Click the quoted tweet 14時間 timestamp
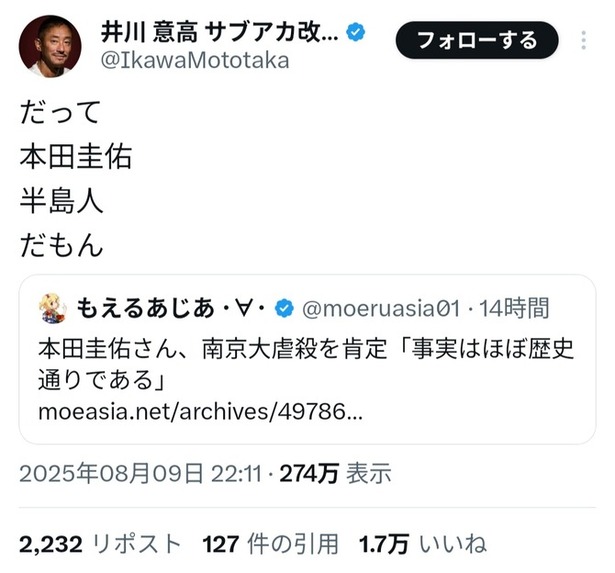Viewport: 615px width, 573px height. click(x=514, y=308)
